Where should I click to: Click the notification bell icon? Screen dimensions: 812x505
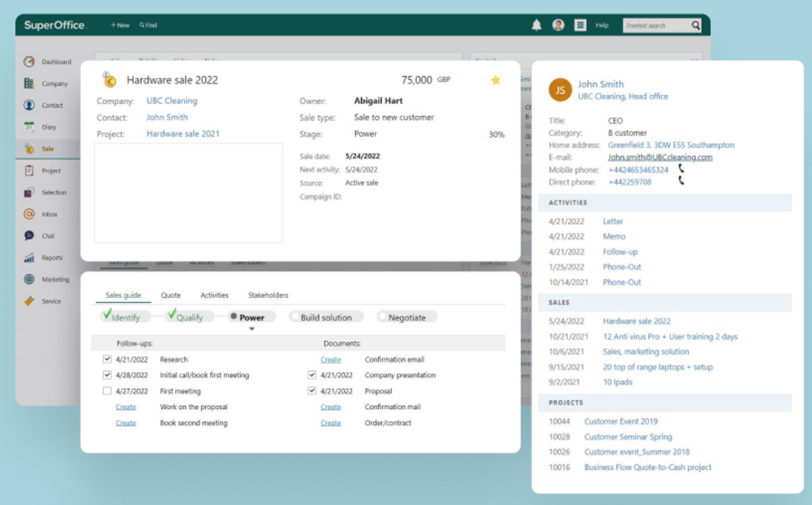tap(536, 25)
